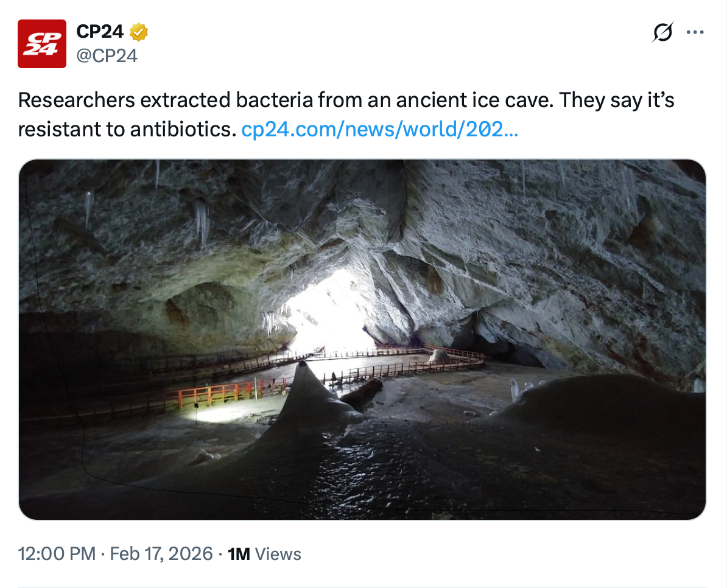Click the @CP24 handle

point(107,56)
